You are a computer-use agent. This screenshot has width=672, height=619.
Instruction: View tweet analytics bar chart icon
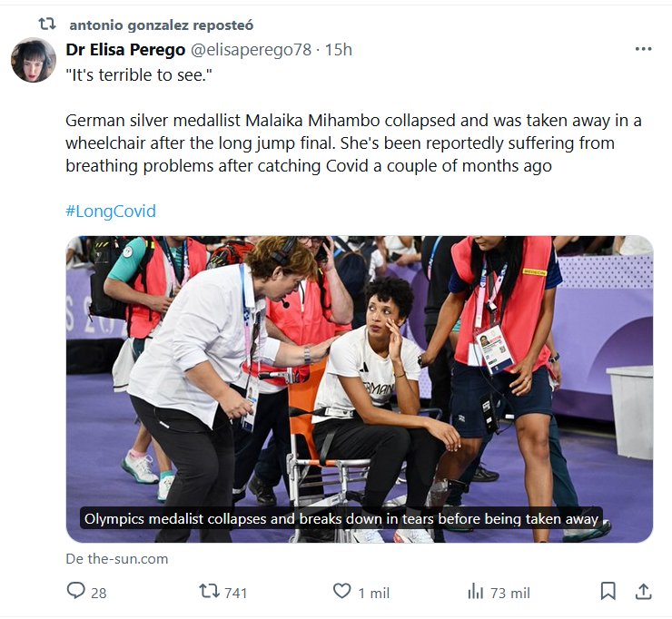[x=475, y=592]
